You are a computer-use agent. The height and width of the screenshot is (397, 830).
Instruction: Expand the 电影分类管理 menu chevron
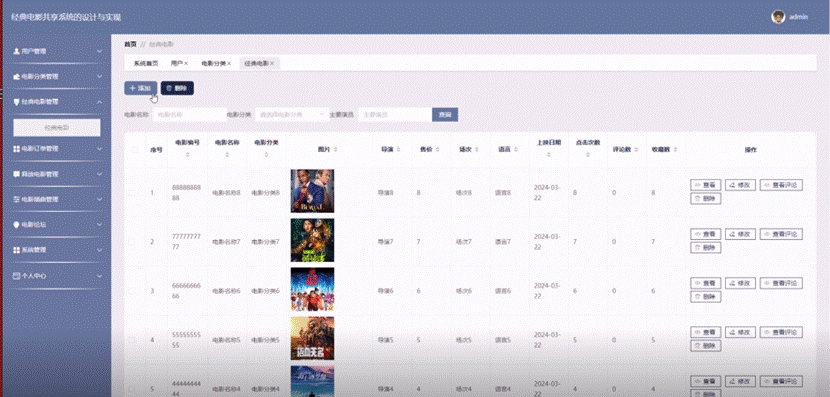[100, 76]
